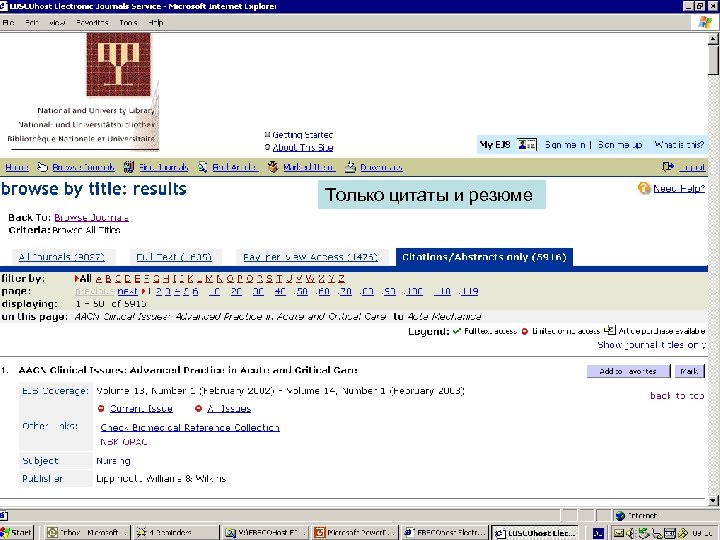Jump to results page 100

(x=414, y=291)
